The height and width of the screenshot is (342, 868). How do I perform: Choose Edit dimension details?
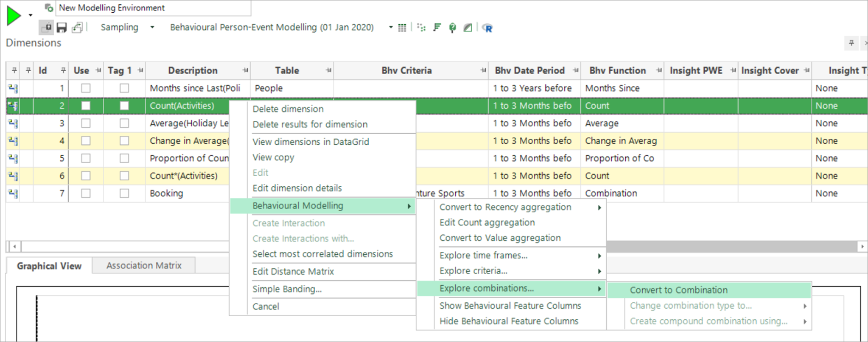point(297,188)
